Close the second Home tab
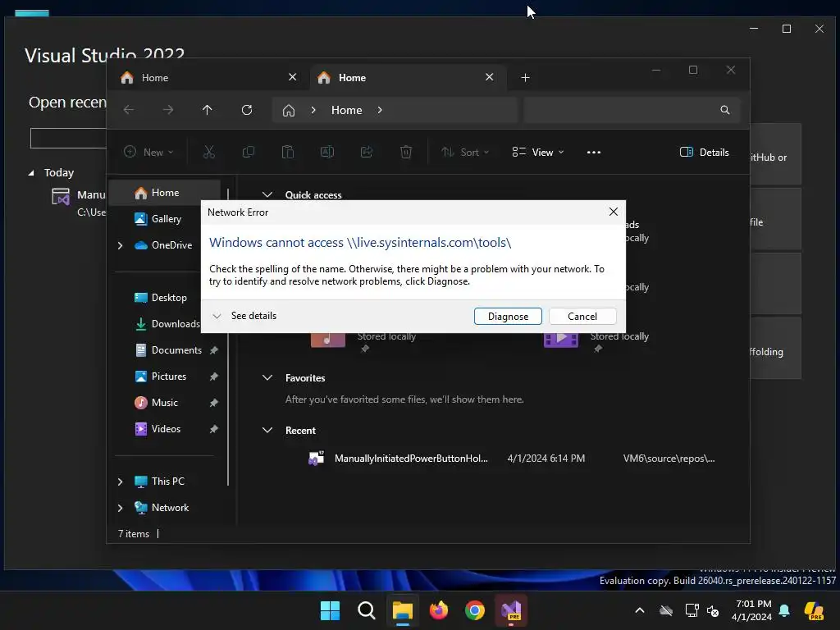This screenshot has height=630, width=840. [489, 77]
